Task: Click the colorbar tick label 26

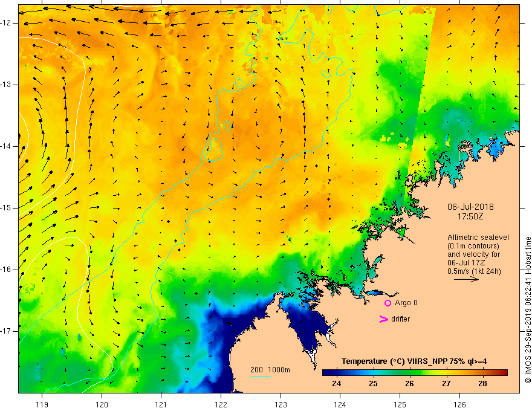Action: click(x=409, y=384)
